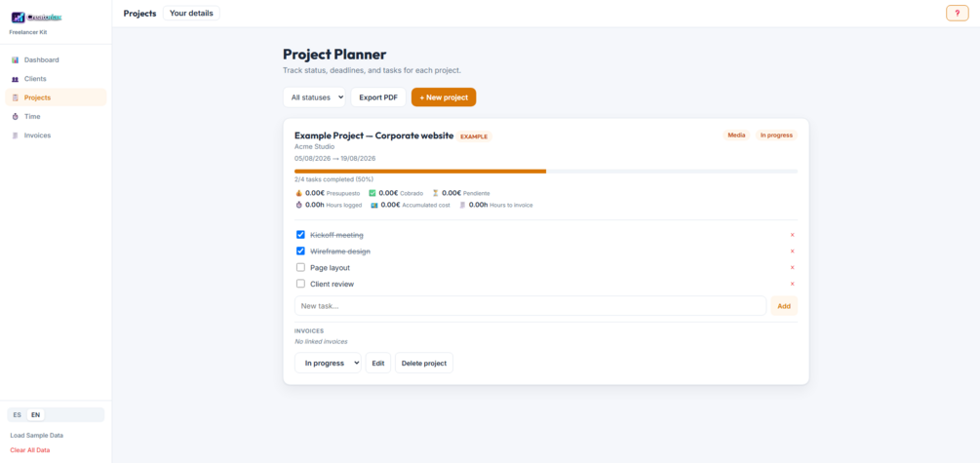Select Projects in the sidebar menu
The width and height of the screenshot is (980, 463).
56,97
